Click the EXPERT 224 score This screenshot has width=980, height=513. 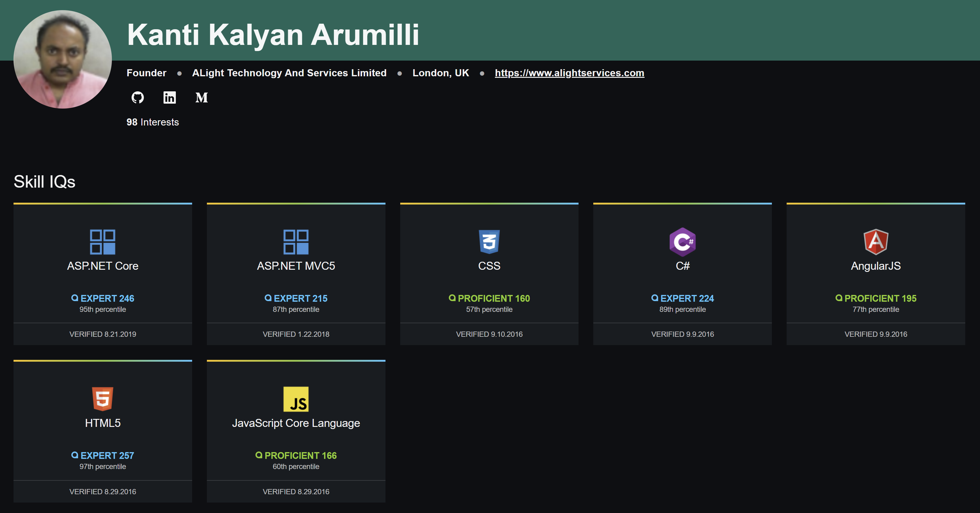click(x=687, y=298)
